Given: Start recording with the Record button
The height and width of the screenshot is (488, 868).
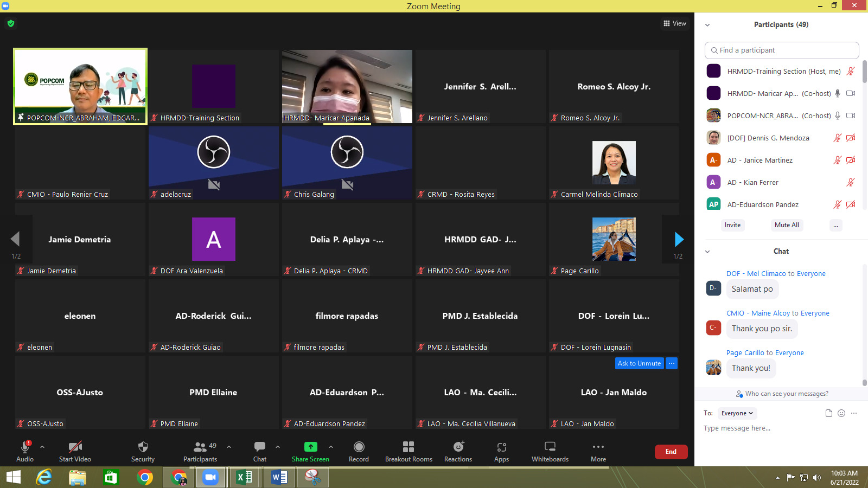Looking at the screenshot, I should point(359,451).
